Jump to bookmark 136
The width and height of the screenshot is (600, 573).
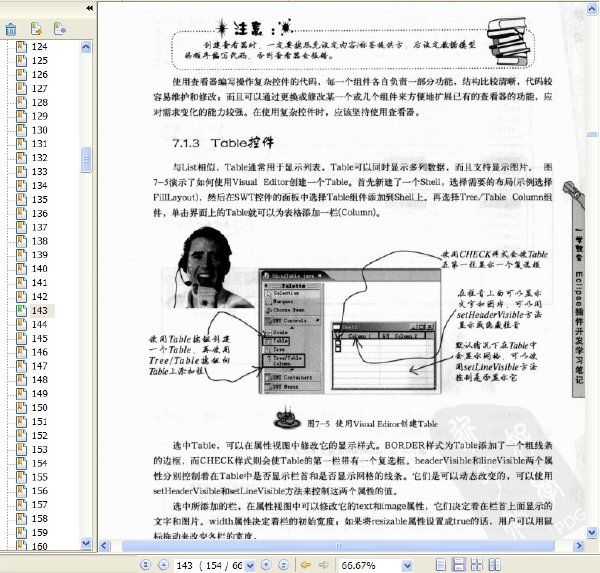coord(39,213)
